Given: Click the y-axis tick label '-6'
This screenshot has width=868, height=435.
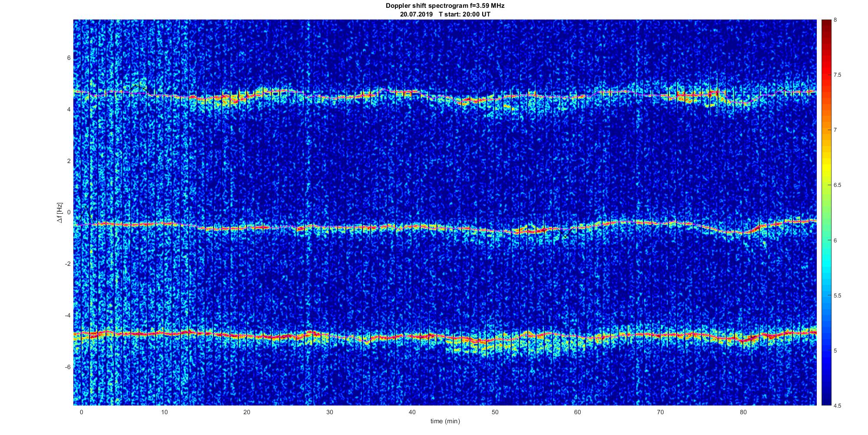Looking at the screenshot, I should point(68,367).
